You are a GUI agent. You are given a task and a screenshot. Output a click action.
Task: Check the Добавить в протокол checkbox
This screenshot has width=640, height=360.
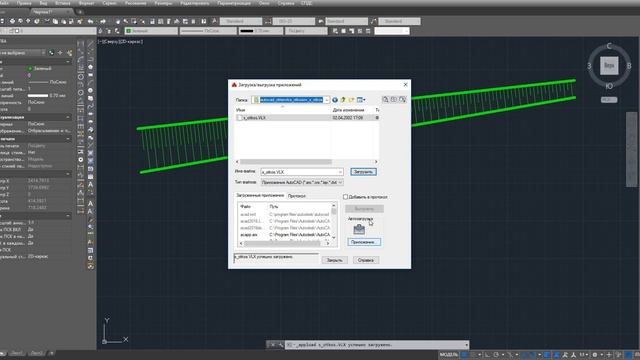pyautogui.click(x=345, y=197)
